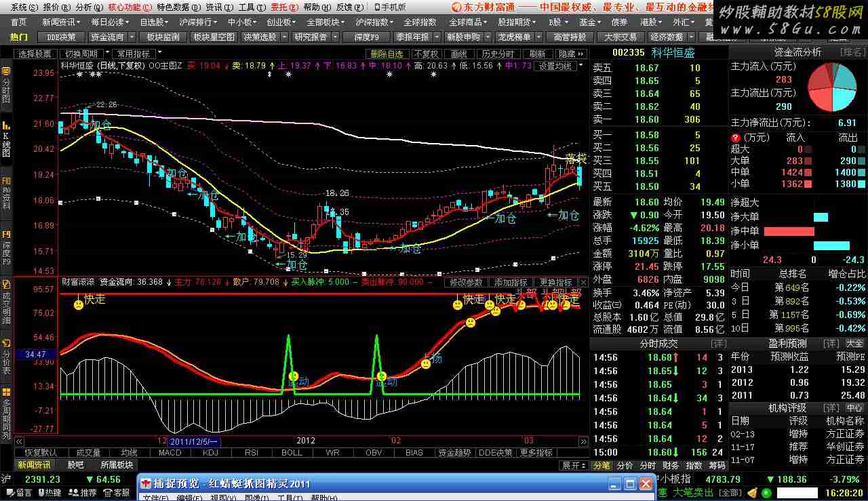Click the 删除自选 button
The image size is (868, 501).
pyautogui.click(x=387, y=54)
